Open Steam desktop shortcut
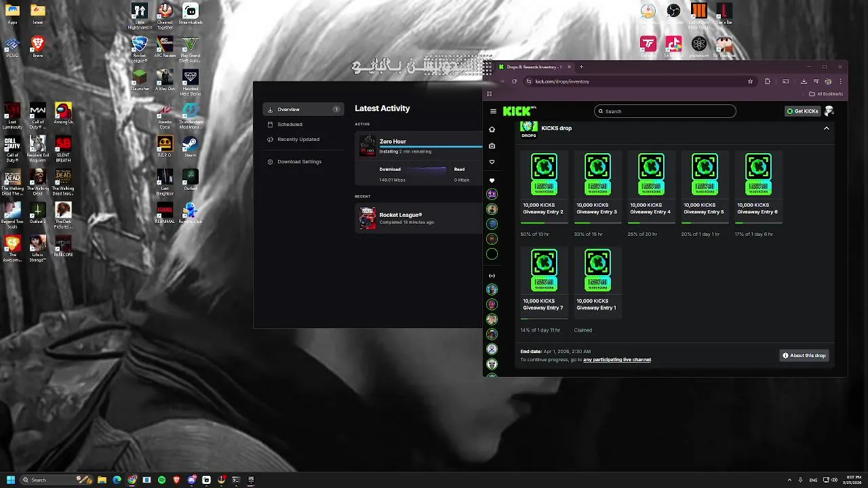Image resolution: width=868 pixels, height=488 pixels. tap(191, 146)
